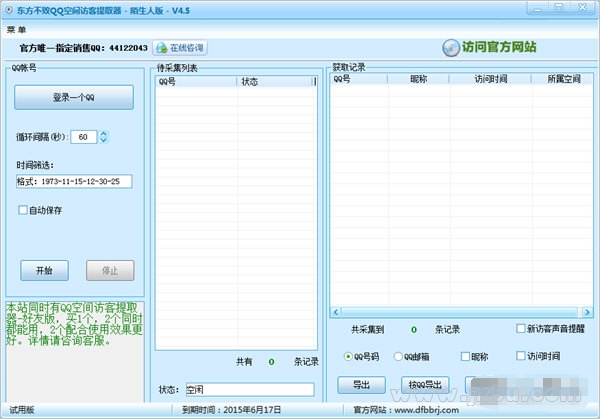Click the 时间筛选 format input field

pos(74,181)
